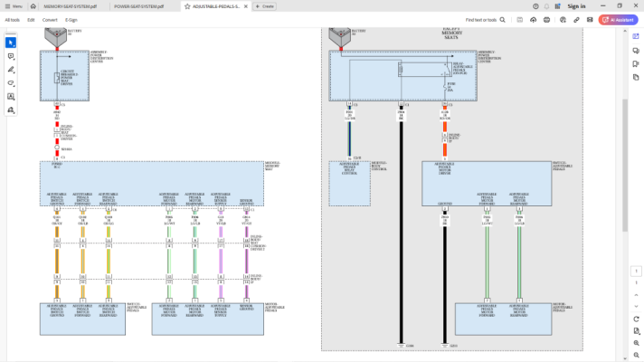Star the ADJUSTABLE-PEDALS document
644x362 pixels.
pyautogui.click(x=187, y=6)
